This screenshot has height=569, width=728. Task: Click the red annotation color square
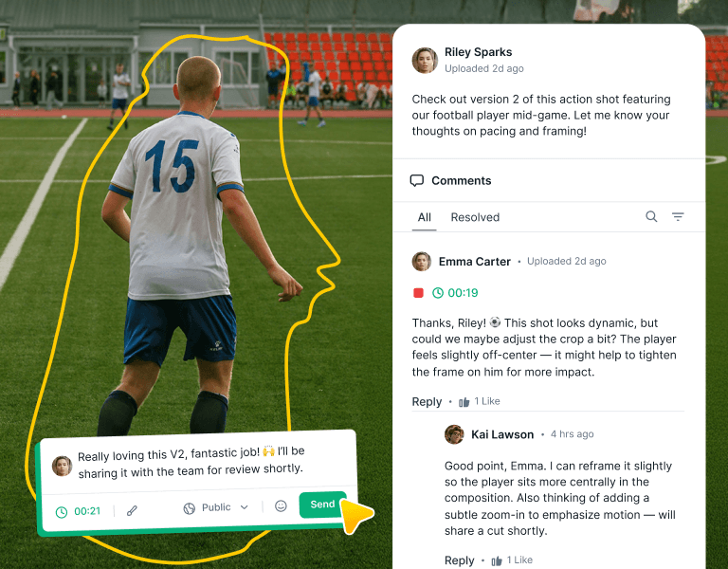(418, 293)
